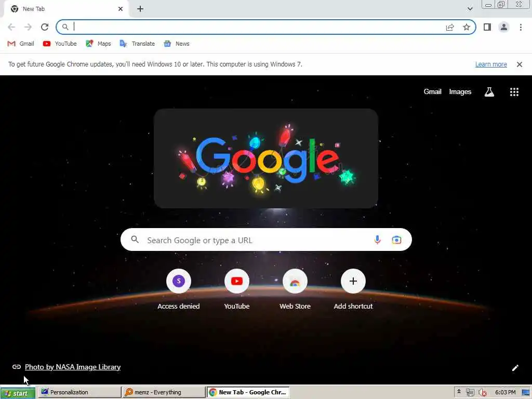Image resolution: width=532 pixels, height=399 pixels.
Task: Open the News bookmark
Action: point(177,44)
